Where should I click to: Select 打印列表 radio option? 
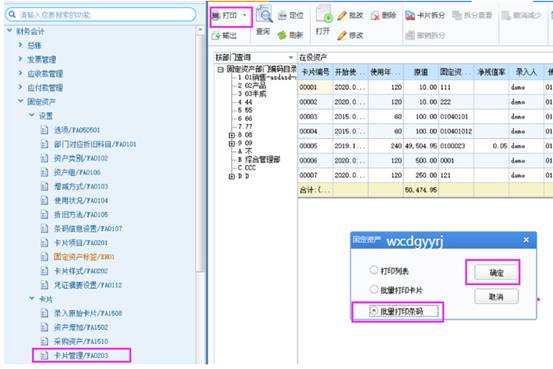(x=373, y=270)
